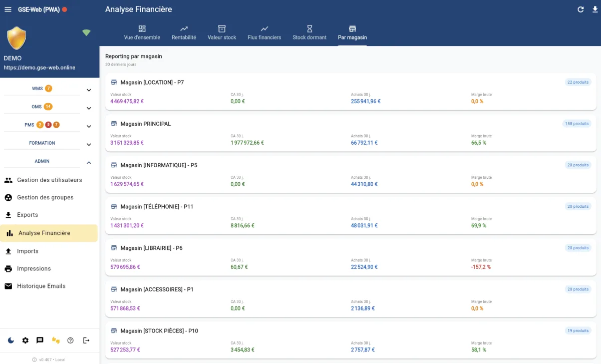Viewport: 601px width, 364px height.
Task: Expand the OMS menu group
Action: point(89,108)
